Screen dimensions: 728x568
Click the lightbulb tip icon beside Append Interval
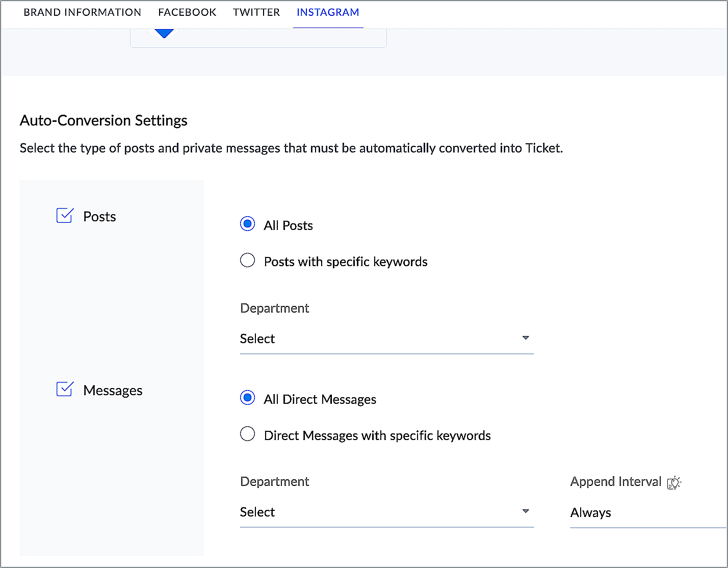point(674,482)
